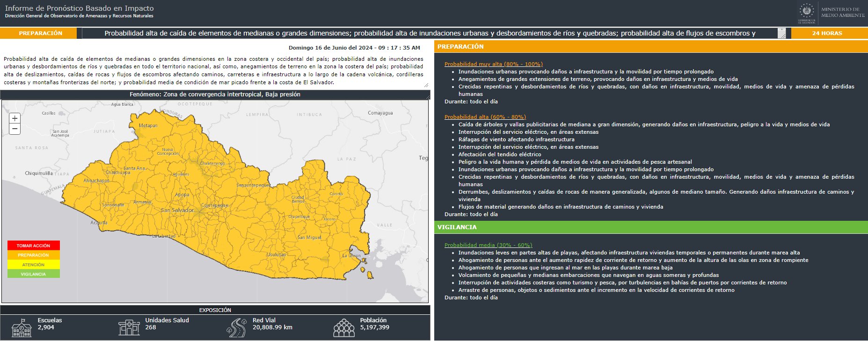This screenshot has width=868, height=341.
Task: Select the yellow ATENCIÓN legend swatch
Action: (34, 264)
